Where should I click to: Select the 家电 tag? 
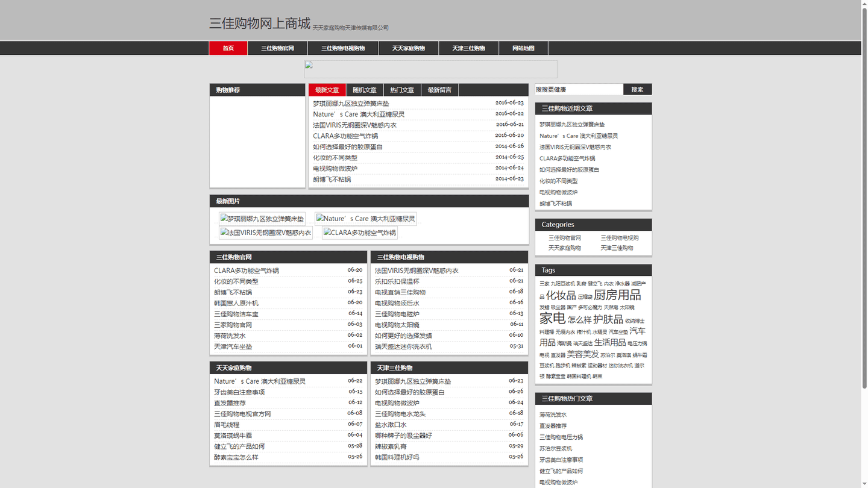552,318
